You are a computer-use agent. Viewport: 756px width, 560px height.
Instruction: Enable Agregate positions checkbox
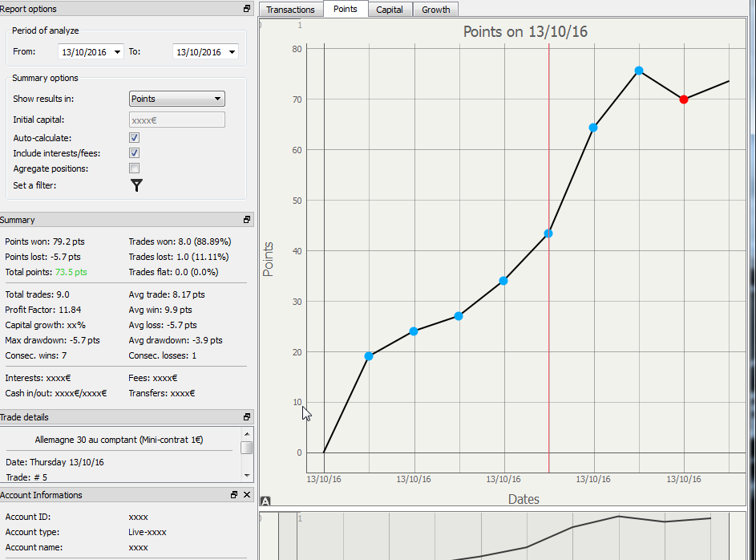pos(134,168)
